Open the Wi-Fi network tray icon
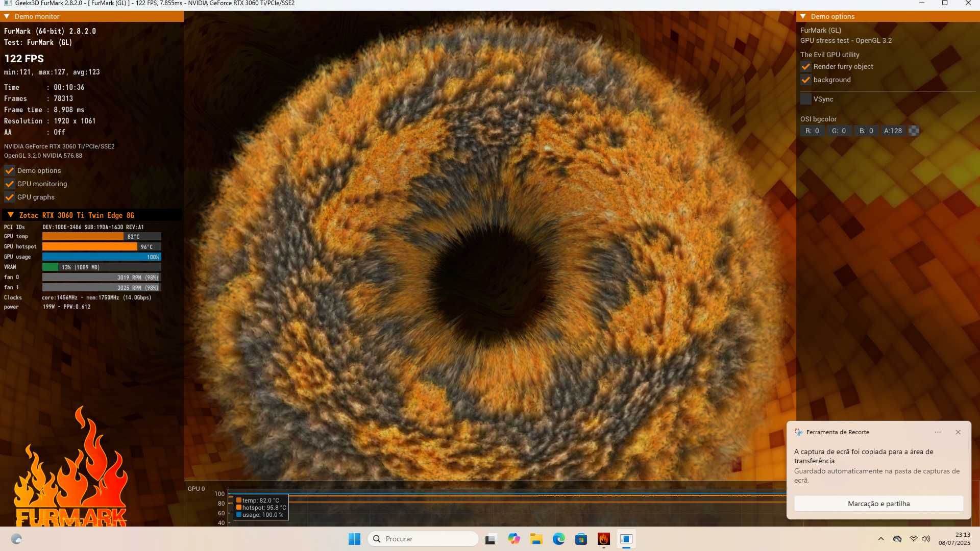Image resolution: width=980 pixels, height=551 pixels. 914,539
